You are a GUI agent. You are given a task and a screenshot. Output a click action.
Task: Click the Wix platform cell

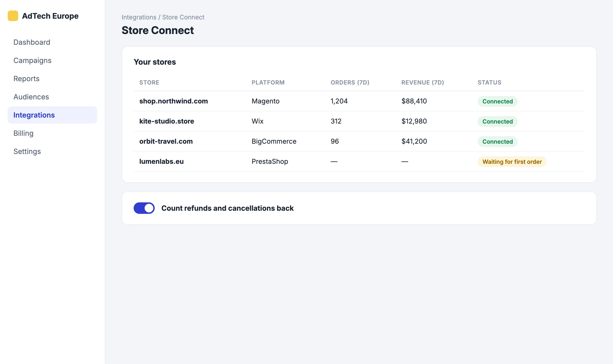pyautogui.click(x=257, y=121)
